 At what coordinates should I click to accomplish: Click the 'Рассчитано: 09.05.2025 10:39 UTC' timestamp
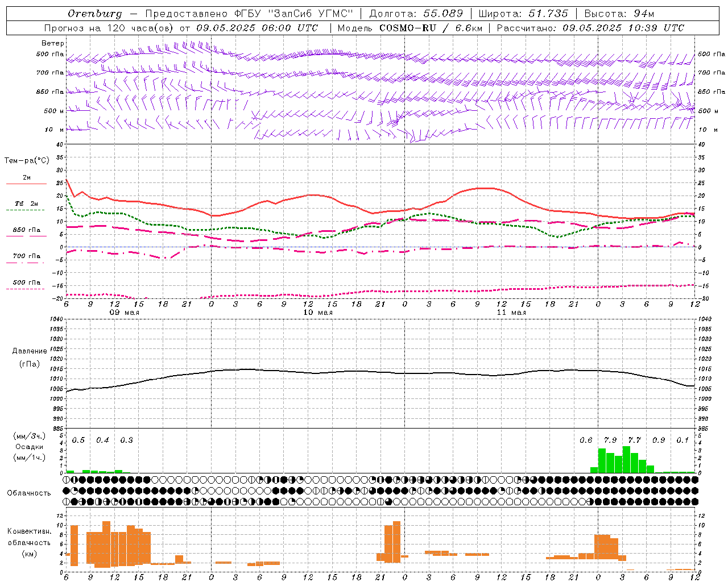point(590,28)
